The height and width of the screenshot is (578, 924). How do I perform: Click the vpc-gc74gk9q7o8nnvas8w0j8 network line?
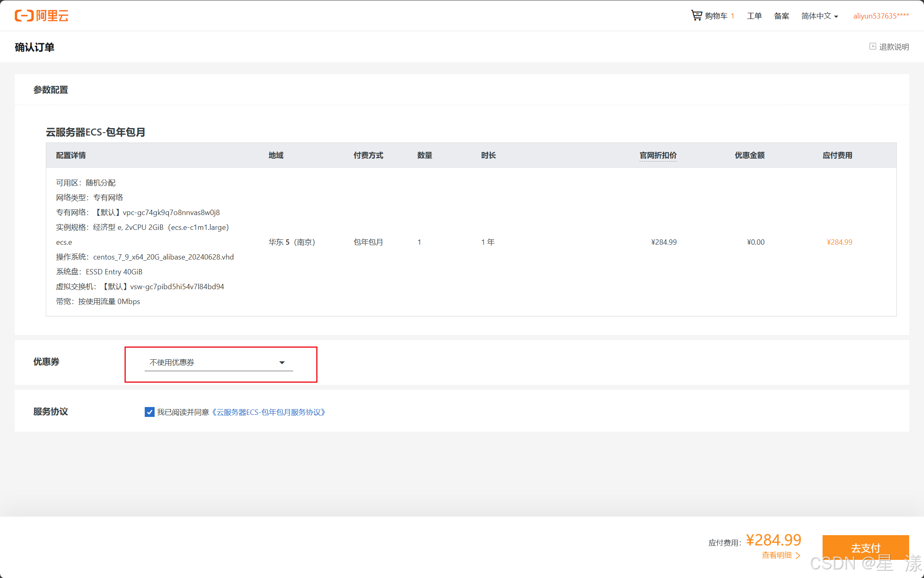138,212
